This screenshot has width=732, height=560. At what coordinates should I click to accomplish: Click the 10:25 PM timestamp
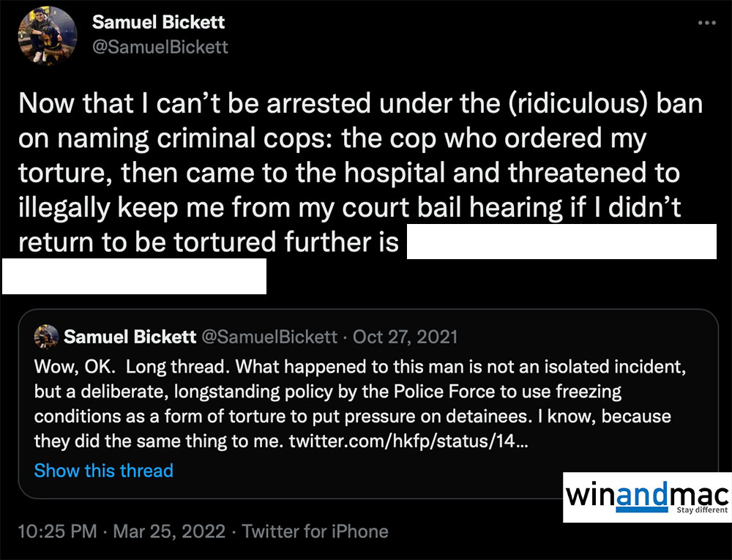[57, 531]
